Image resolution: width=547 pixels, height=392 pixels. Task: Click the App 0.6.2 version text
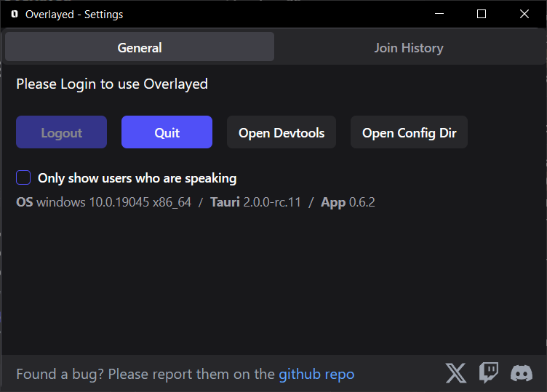[348, 202]
